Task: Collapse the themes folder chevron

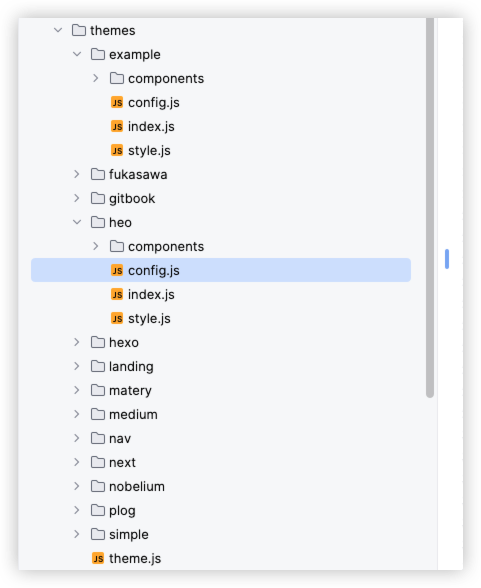Action: coord(58,30)
